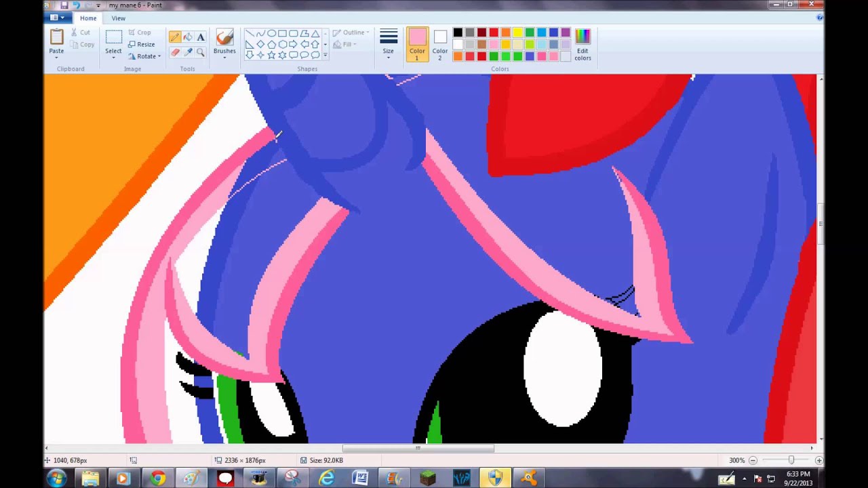Image resolution: width=868 pixels, height=488 pixels.
Task: Click the Paint Help question mark icon
Action: click(x=819, y=18)
